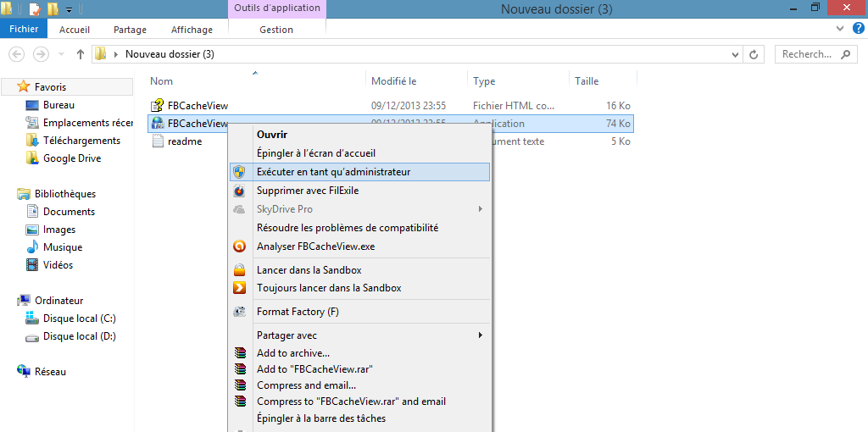Click the Téléchargements folder icon
Viewport: 868px width, 432px height.
32,141
